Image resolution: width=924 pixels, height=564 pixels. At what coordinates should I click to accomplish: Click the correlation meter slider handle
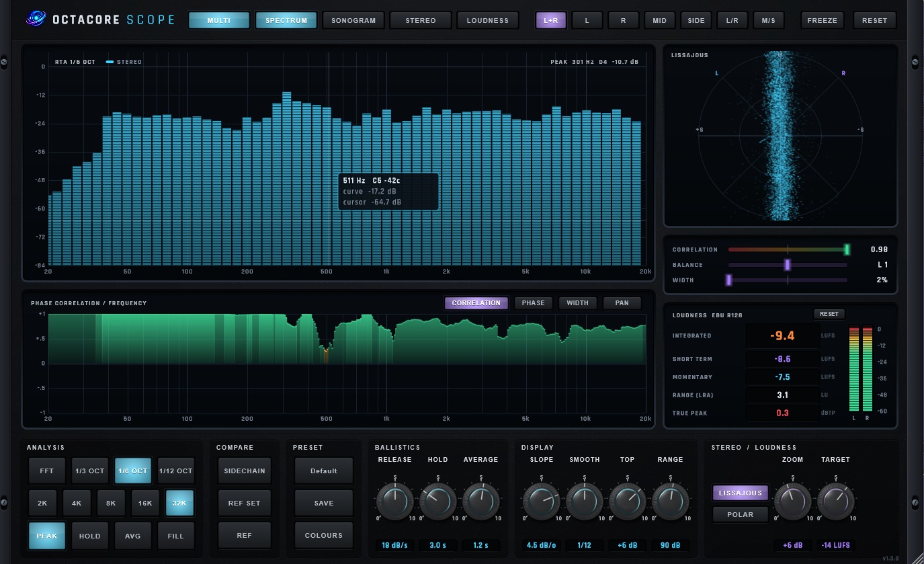tap(847, 249)
